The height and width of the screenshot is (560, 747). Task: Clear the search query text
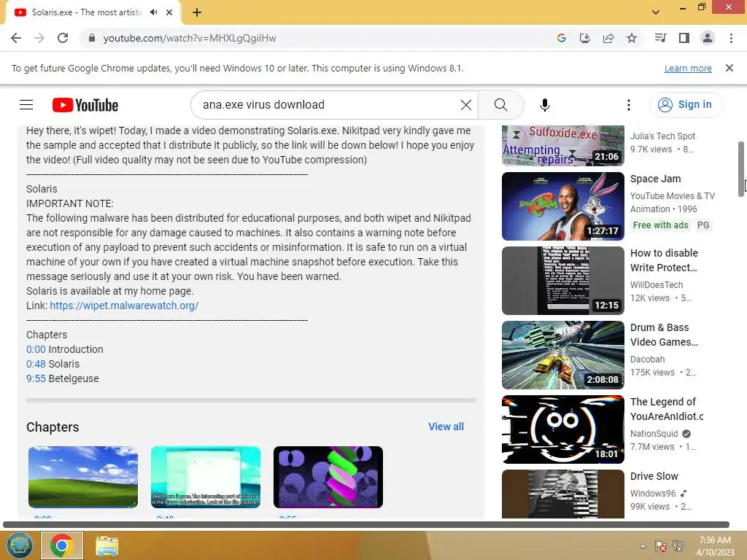[466, 105]
